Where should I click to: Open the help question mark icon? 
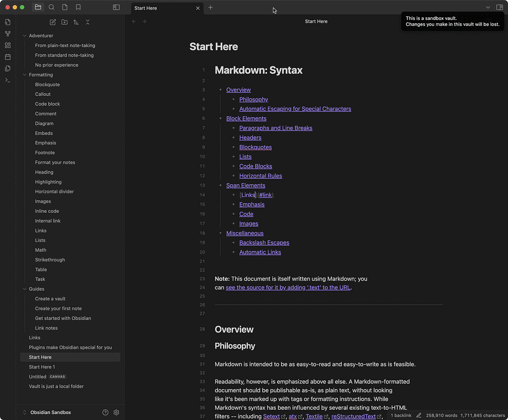click(x=105, y=412)
